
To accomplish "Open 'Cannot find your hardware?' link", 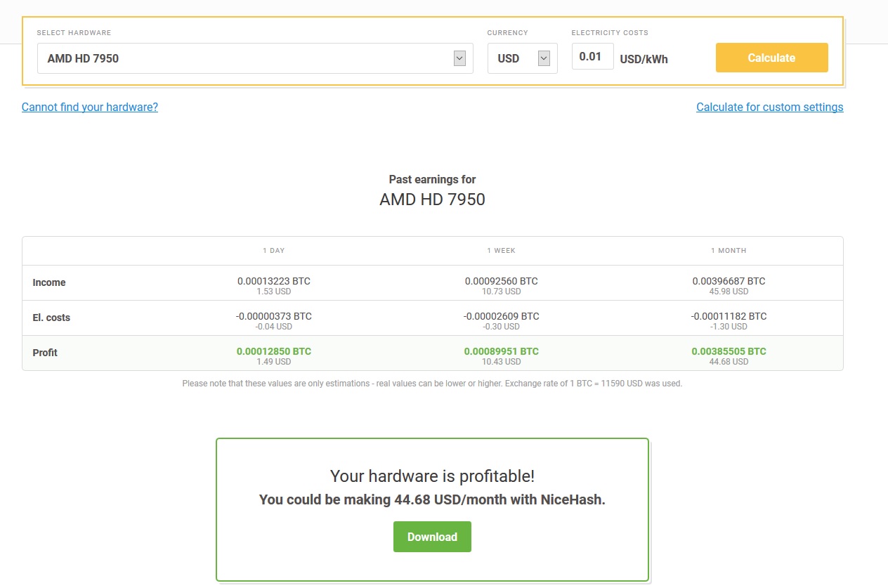I will tap(90, 107).
